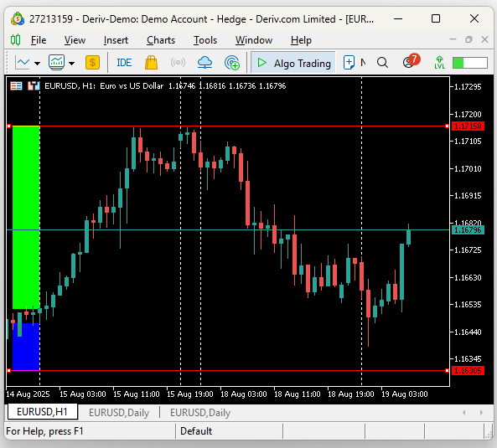The image size is (497, 448).
Task: Close the inner chart window
Action: point(484,39)
